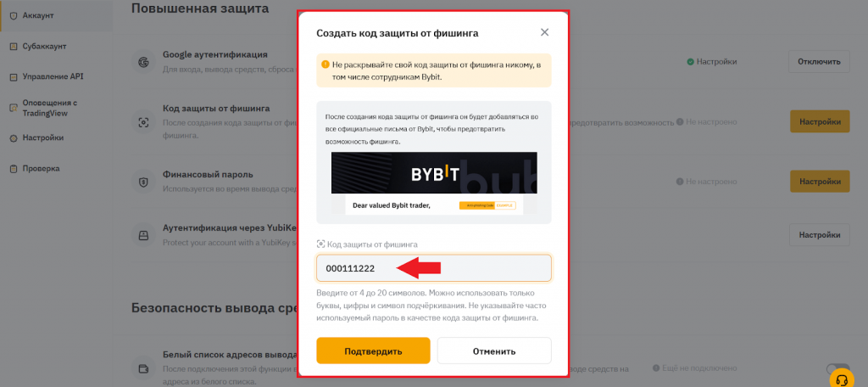Click the withdrawal whitelist wallet icon
Image resolution: width=868 pixels, height=387 pixels.
(x=144, y=368)
